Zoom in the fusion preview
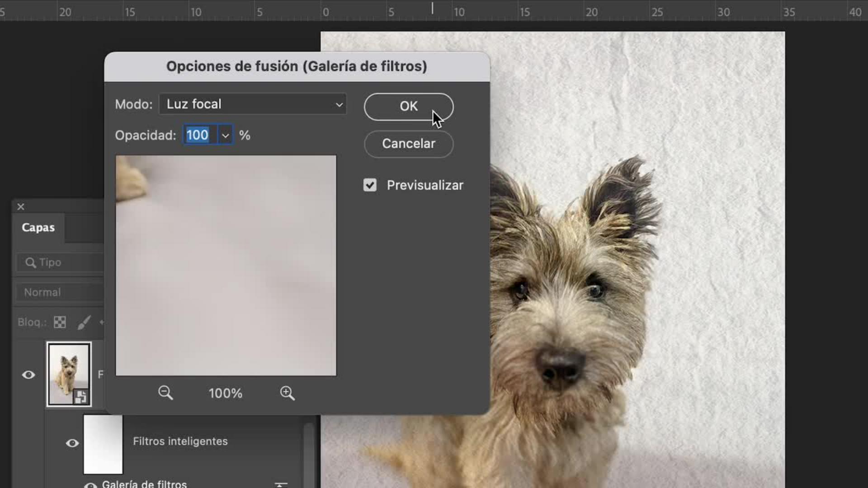868x488 pixels. (287, 393)
